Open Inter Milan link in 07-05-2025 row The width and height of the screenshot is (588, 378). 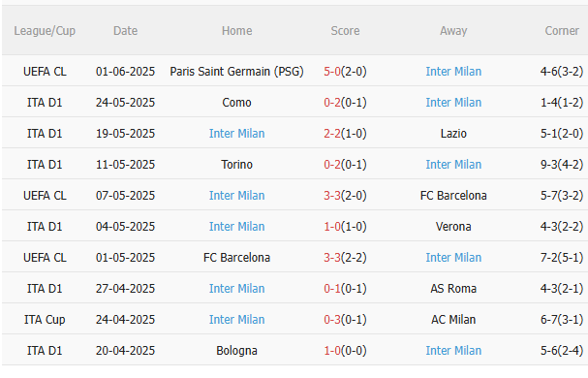coord(236,196)
